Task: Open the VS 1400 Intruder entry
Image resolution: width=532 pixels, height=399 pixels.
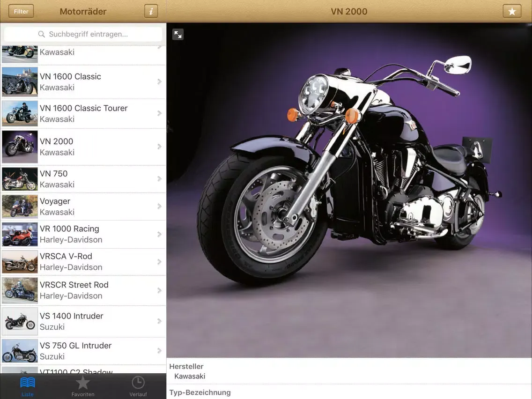Action: [83, 321]
